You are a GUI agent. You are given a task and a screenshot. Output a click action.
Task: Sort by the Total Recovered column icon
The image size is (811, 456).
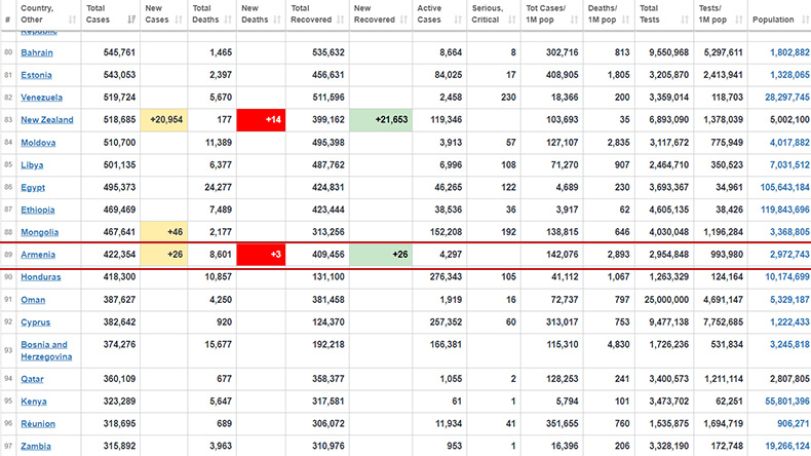[x=340, y=20]
